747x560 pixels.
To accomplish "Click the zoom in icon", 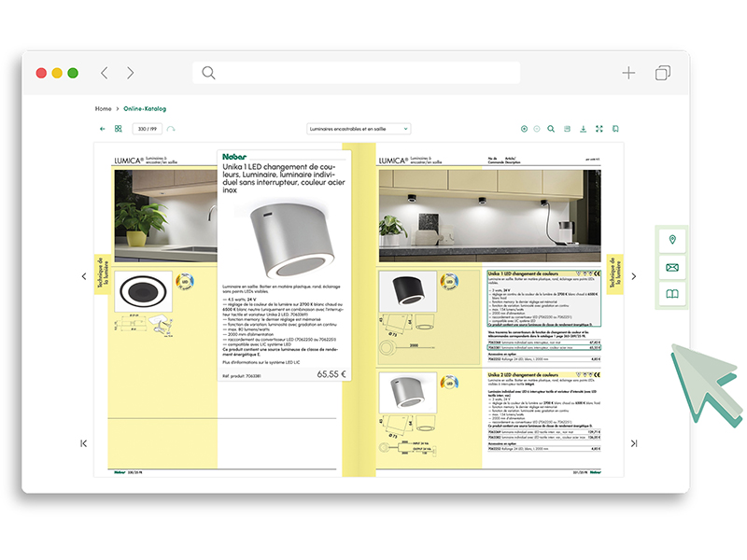I will click(524, 129).
